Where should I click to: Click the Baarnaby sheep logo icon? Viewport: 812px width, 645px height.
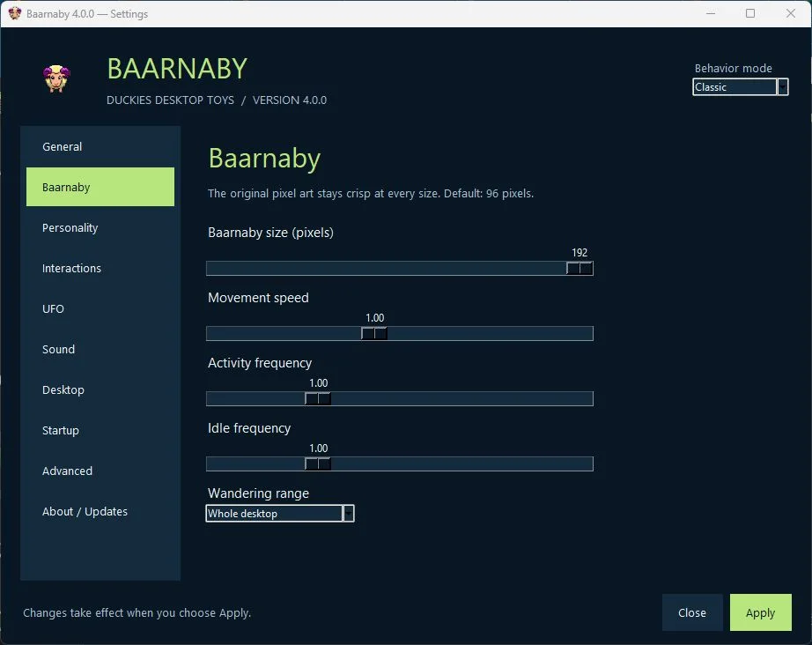[x=56, y=78]
